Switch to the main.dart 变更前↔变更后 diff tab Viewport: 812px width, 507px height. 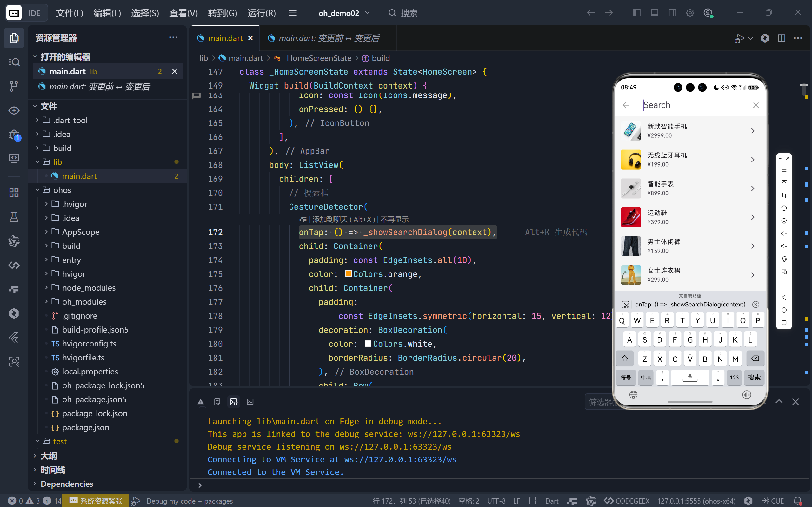(x=328, y=38)
